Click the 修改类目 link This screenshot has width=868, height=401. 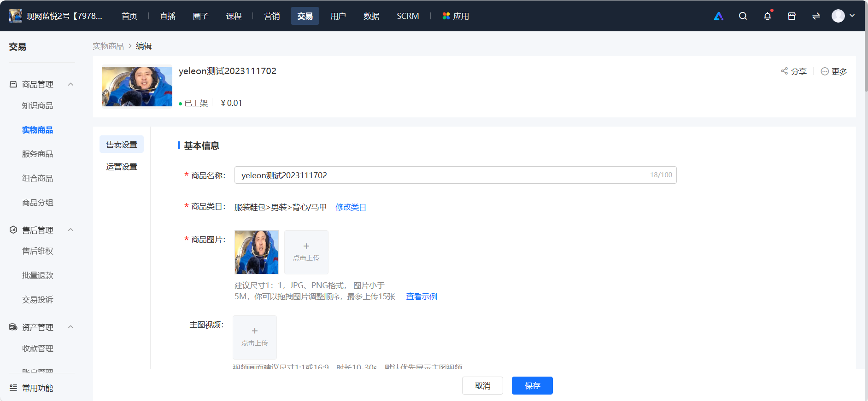[351, 207]
